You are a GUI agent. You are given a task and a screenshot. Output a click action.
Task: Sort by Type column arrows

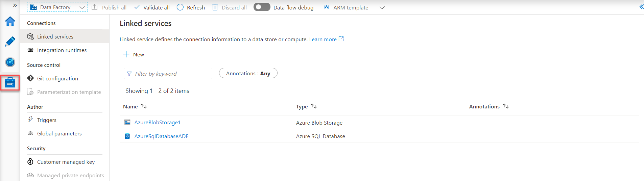click(314, 106)
